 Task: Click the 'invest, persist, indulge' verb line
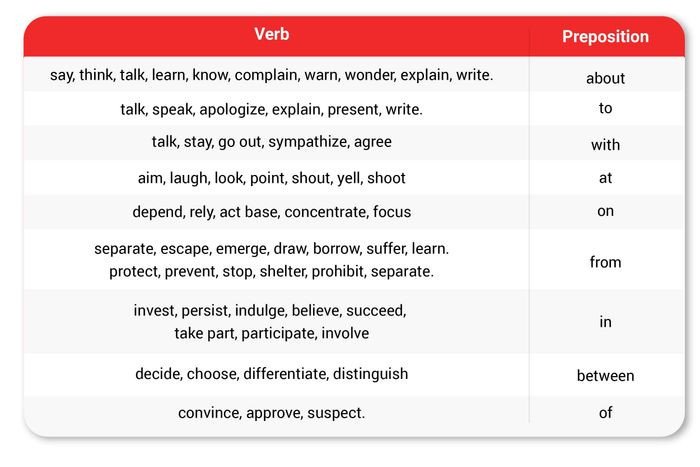click(270, 310)
